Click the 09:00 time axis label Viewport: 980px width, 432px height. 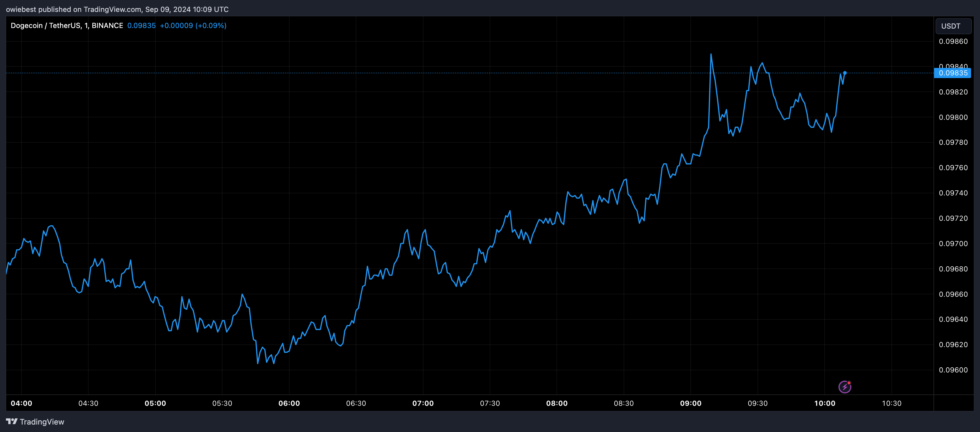tap(691, 403)
